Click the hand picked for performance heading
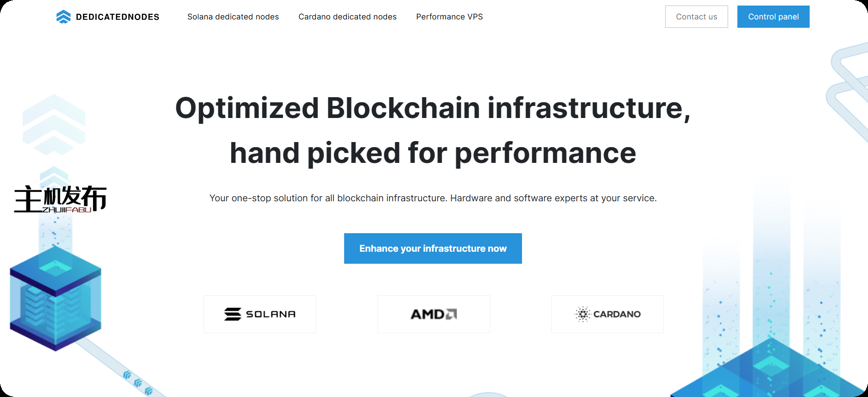The height and width of the screenshot is (397, 868). click(x=433, y=153)
